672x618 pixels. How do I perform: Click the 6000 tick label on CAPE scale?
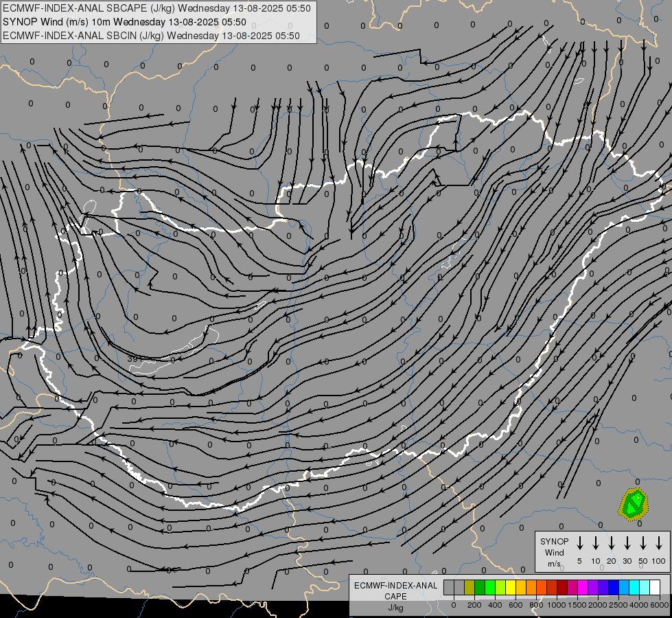pyautogui.click(x=660, y=605)
